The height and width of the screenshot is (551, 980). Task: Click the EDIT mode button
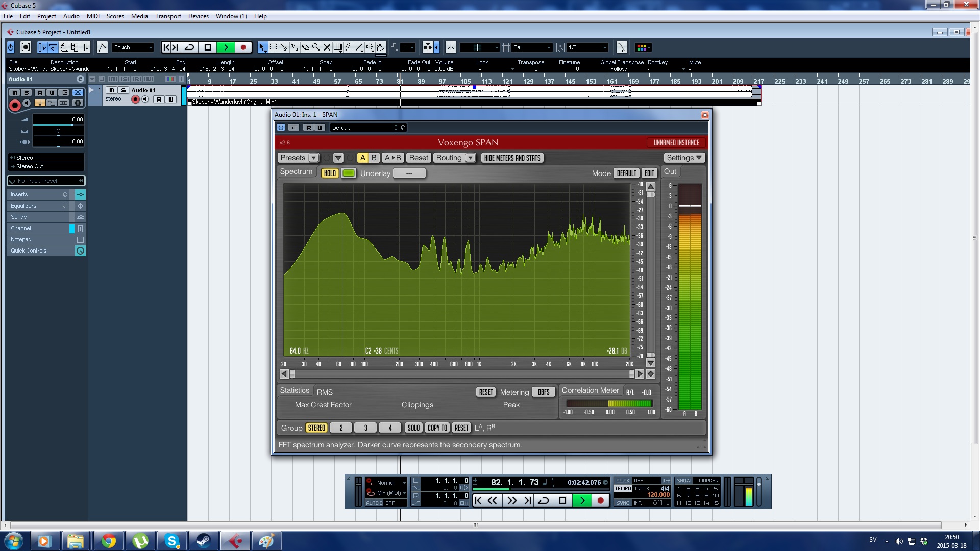click(649, 173)
